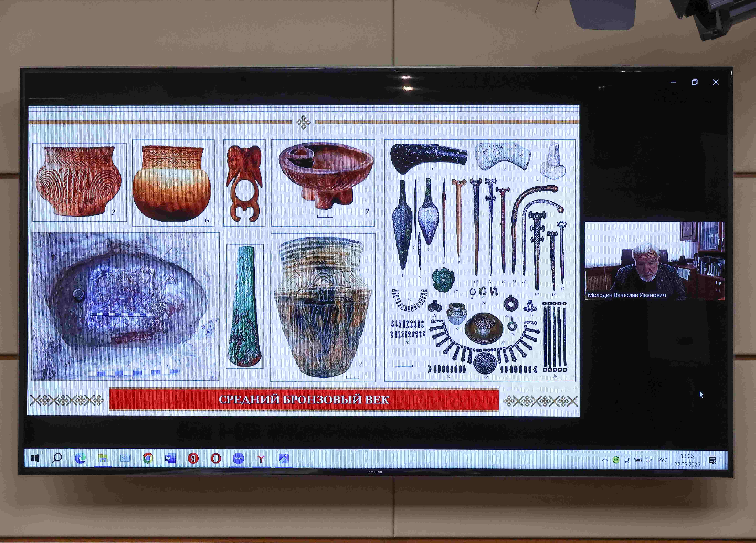
Task: Click the green tray icon
Action: pyautogui.click(x=616, y=460)
